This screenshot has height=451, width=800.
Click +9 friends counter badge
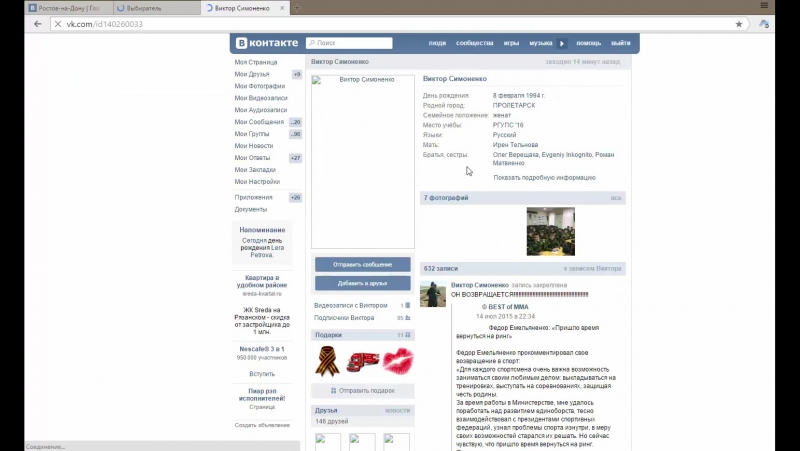click(296, 74)
